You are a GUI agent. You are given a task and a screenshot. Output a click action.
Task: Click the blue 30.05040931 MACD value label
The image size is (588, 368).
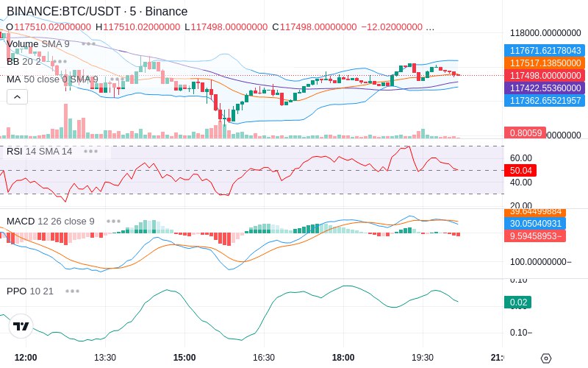[x=535, y=224]
